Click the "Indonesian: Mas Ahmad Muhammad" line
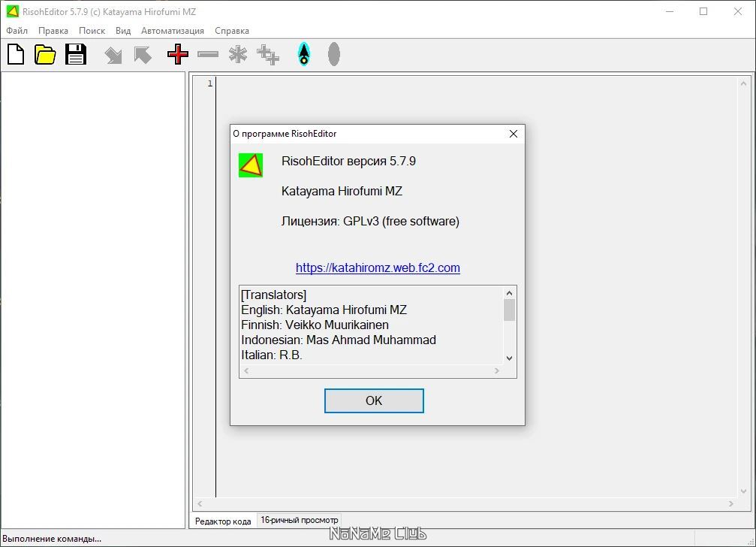This screenshot has height=547, width=756. (x=339, y=340)
